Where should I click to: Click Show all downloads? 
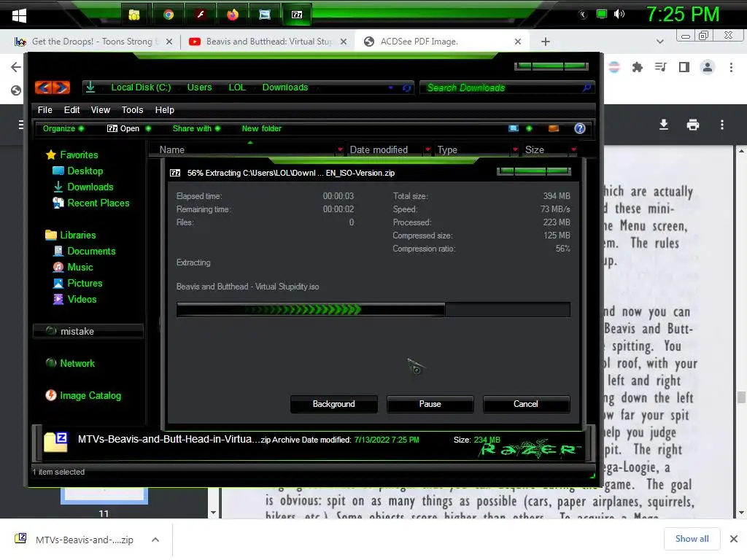pos(692,539)
